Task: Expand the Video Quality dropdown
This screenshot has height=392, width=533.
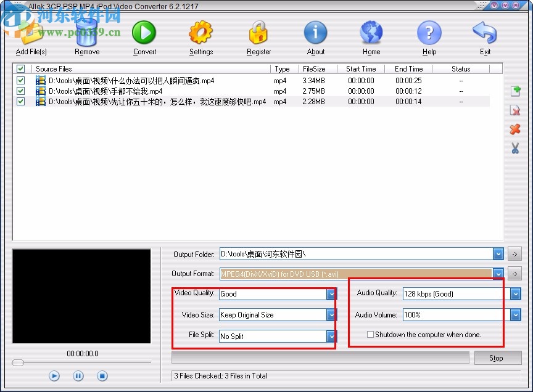Action: pos(332,293)
